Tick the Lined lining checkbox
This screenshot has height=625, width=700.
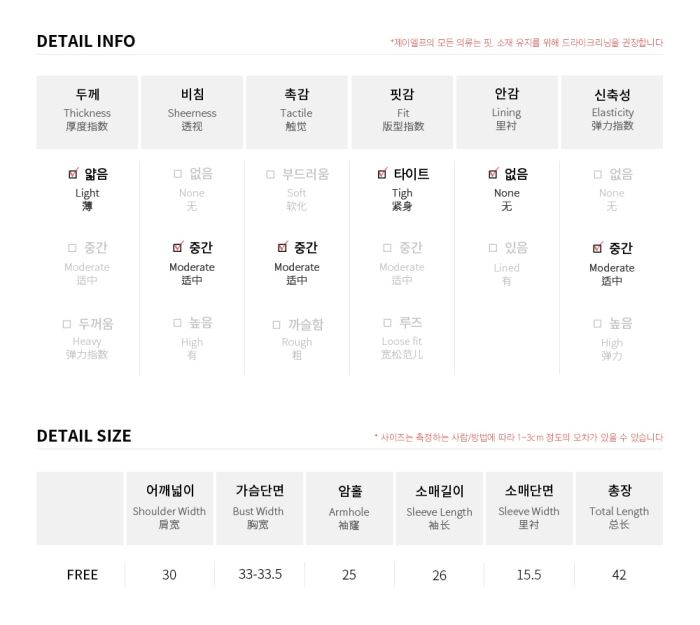[x=493, y=248]
